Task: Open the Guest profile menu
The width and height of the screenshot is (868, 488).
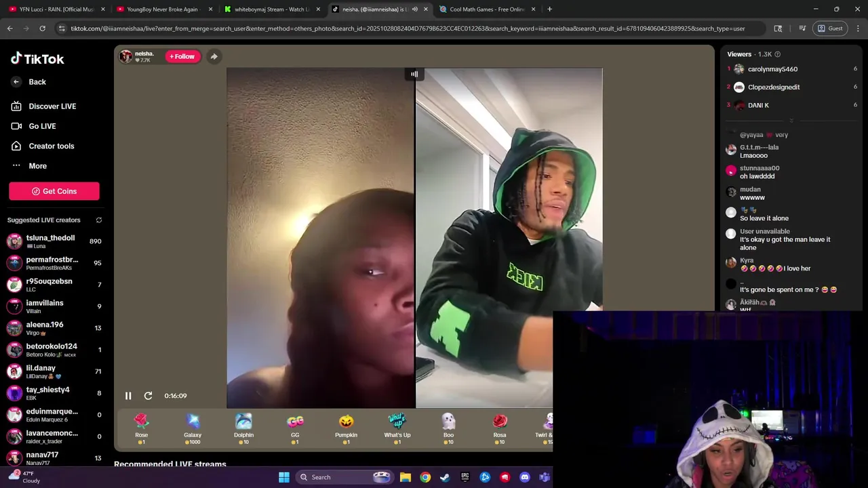Action: pos(829,28)
